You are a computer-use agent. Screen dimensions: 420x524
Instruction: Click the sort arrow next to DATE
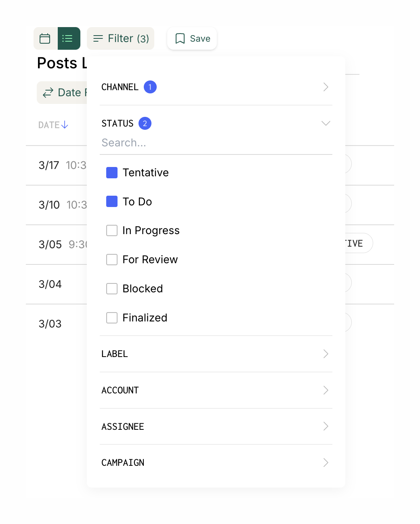coord(65,125)
